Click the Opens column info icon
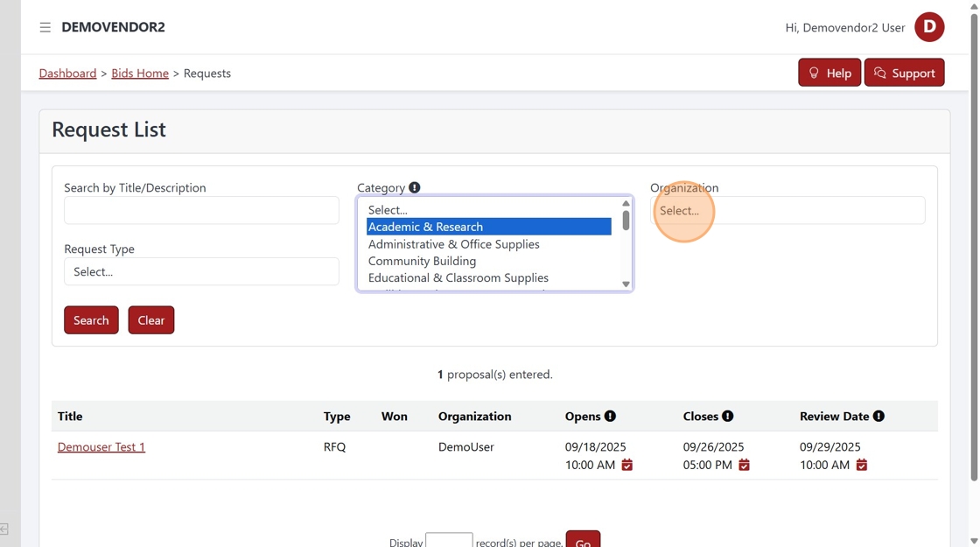 [x=610, y=416]
